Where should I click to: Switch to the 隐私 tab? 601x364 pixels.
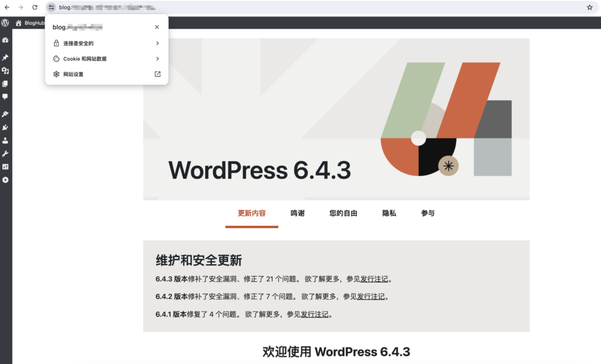coord(389,213)
